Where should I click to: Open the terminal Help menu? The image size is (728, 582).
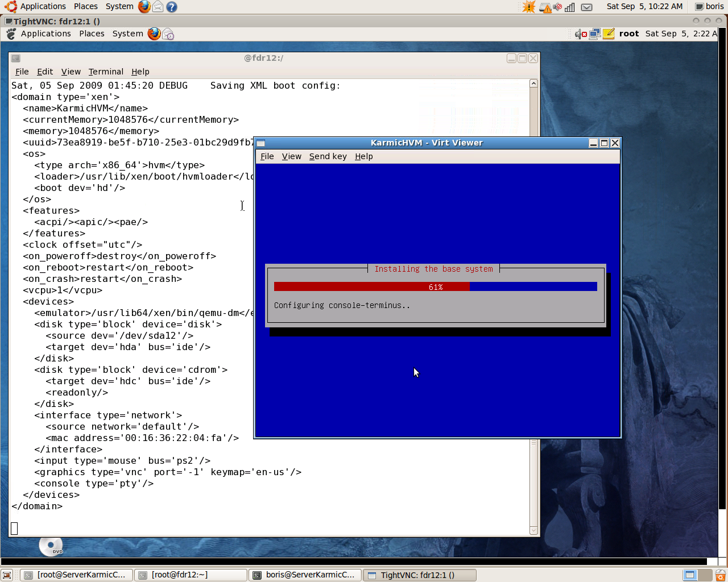tap(140, 72)
